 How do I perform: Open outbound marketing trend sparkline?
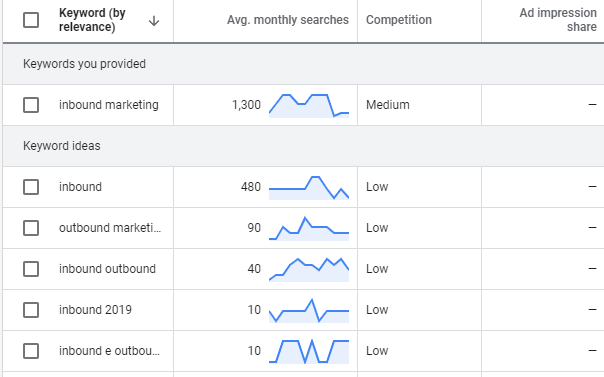[309, 229]
